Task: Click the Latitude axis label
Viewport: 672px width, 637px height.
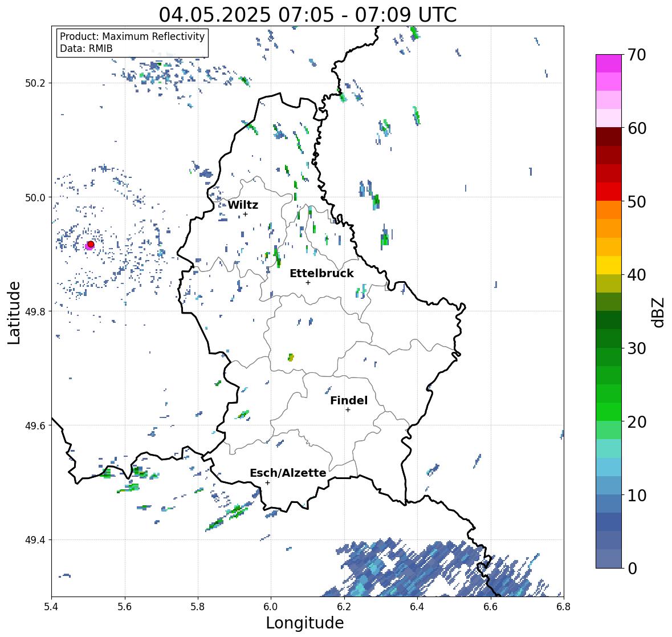Action: tap(14, 313)
